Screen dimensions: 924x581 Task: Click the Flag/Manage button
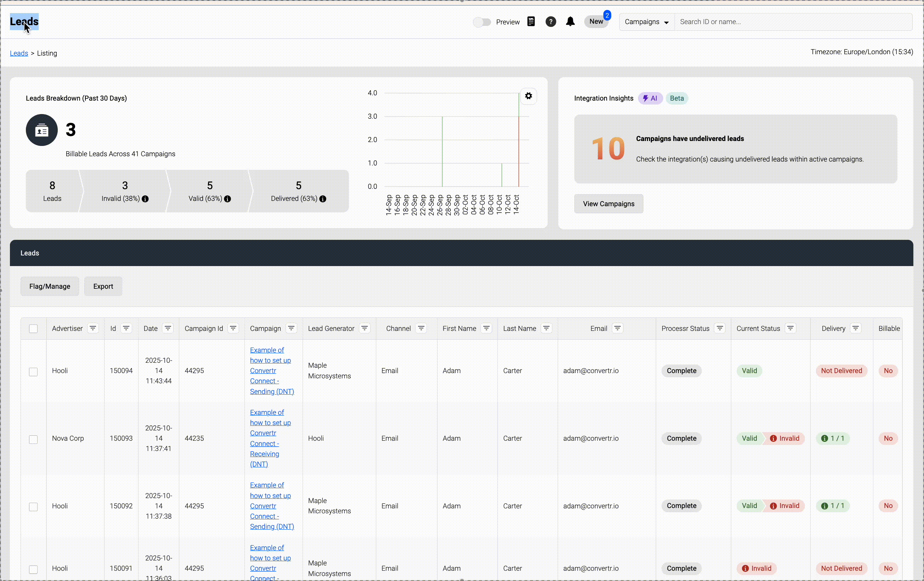point(50,286)
